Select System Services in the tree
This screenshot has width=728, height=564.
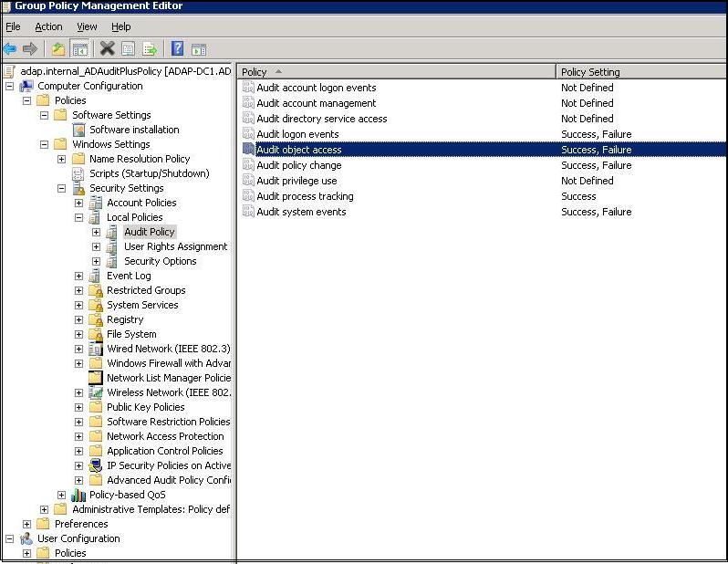click(142, 305)
